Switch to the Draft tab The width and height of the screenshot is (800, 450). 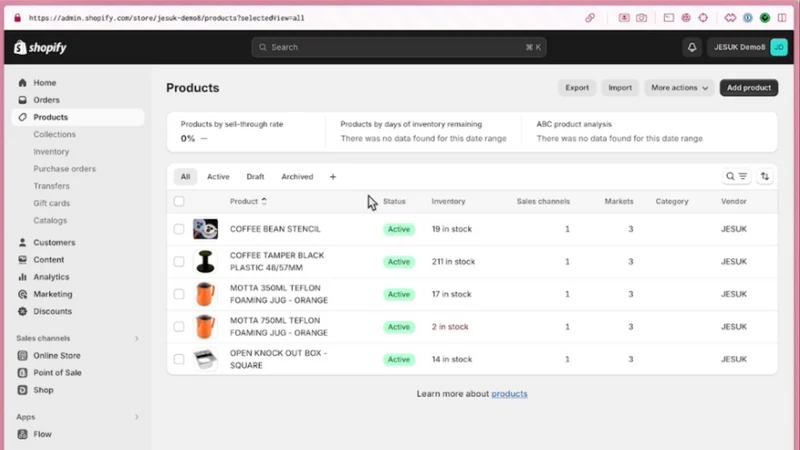[x=255, y=177]
